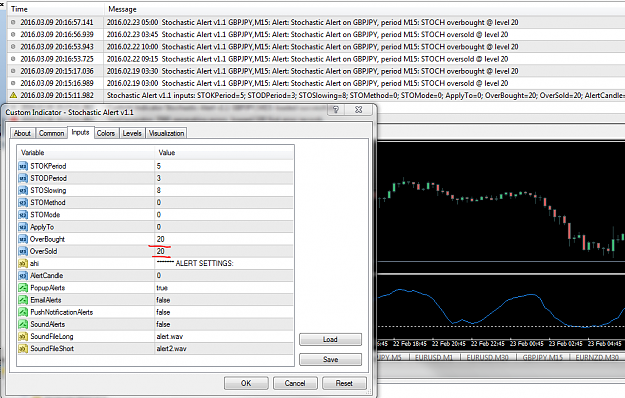625x398 pixels.
Task: Click the OK button
Action: click(x=246, y=383)
